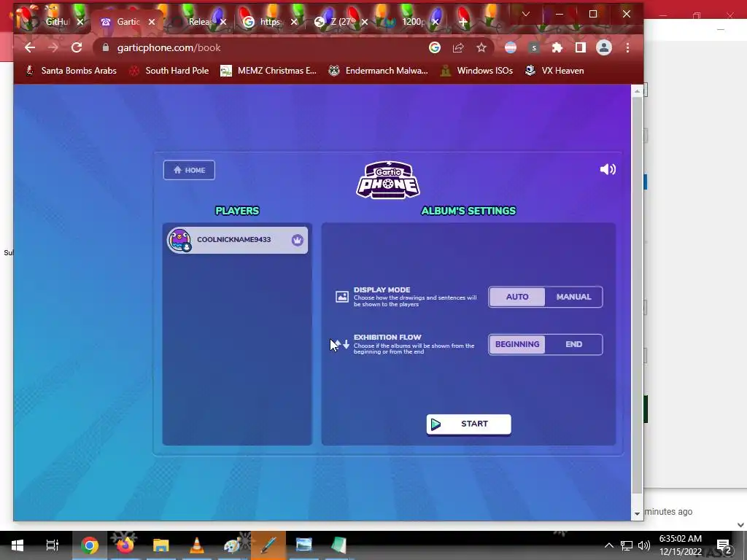Open the Endermanch Malwa... bookmark
This screenshot has width=747, height=560.
(x=379, y=71)
